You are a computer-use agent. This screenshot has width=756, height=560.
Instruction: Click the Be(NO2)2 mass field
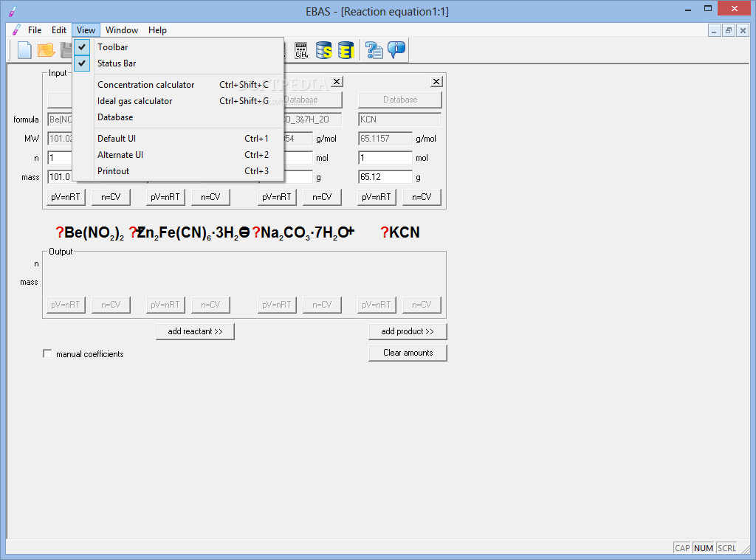60,177
